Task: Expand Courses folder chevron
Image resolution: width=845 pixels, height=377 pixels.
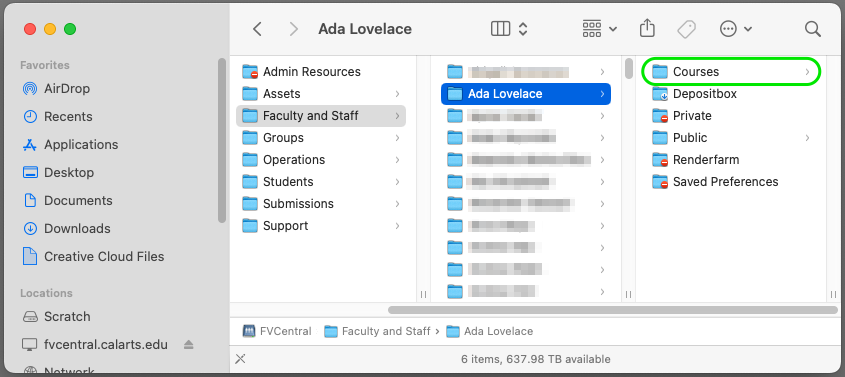Action: [x=807, y=72]
